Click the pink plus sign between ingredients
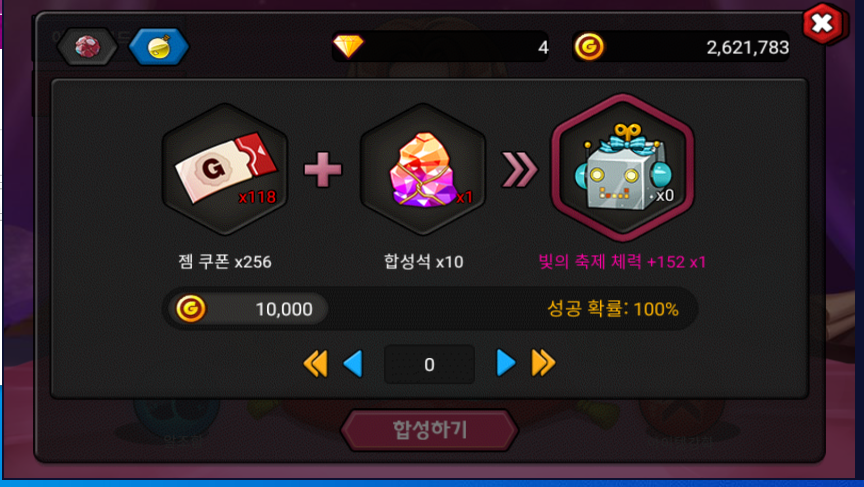 click(323, 169)
